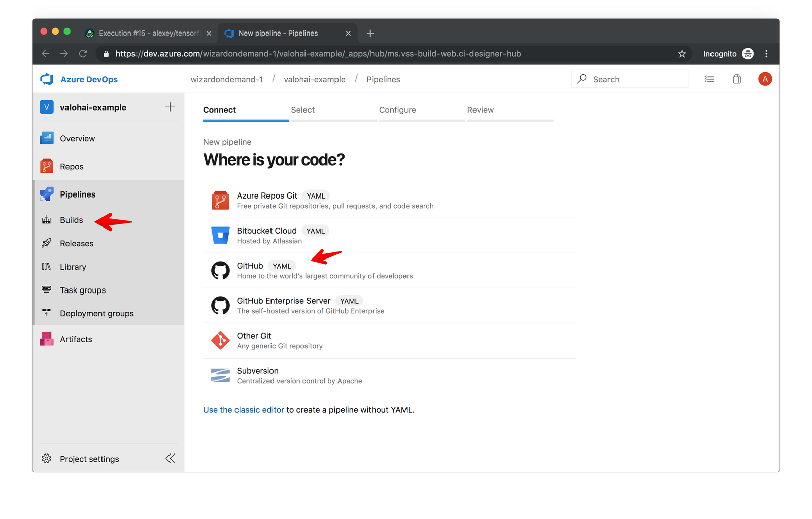Click the Bitbucket Cloud bucket icon
Image resolution: width=812 pixels, height=519 pixels.
click(x=220, y=235)
